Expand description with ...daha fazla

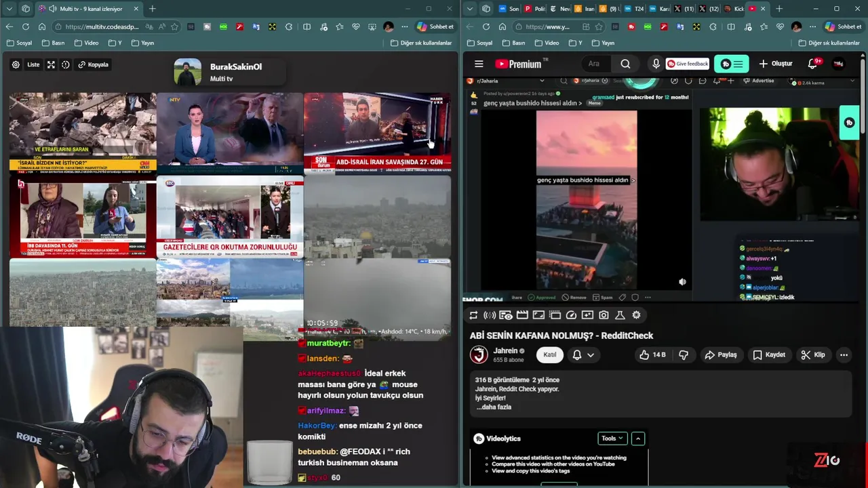pos(494,407)
